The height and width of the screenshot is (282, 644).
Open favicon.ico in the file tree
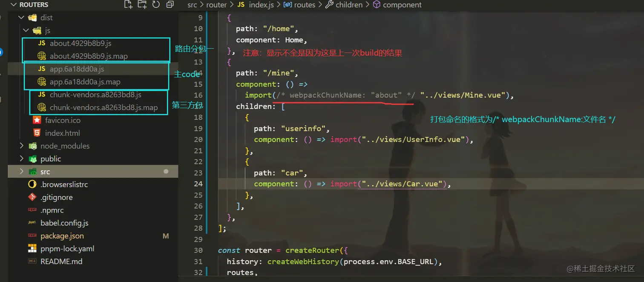(x=63, y=120)
